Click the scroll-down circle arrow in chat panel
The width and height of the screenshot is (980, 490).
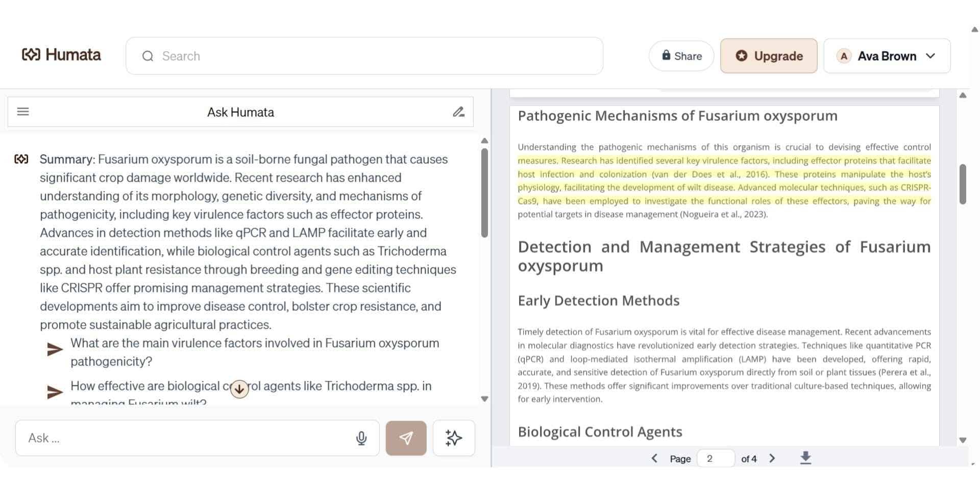pos(239,389)
